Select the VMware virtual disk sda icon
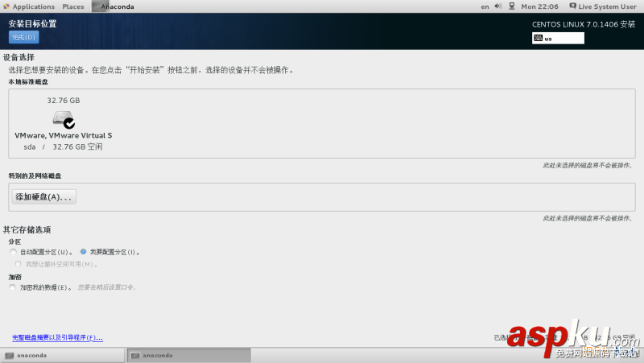Viewport: 644px width, 363px height. 64,119
